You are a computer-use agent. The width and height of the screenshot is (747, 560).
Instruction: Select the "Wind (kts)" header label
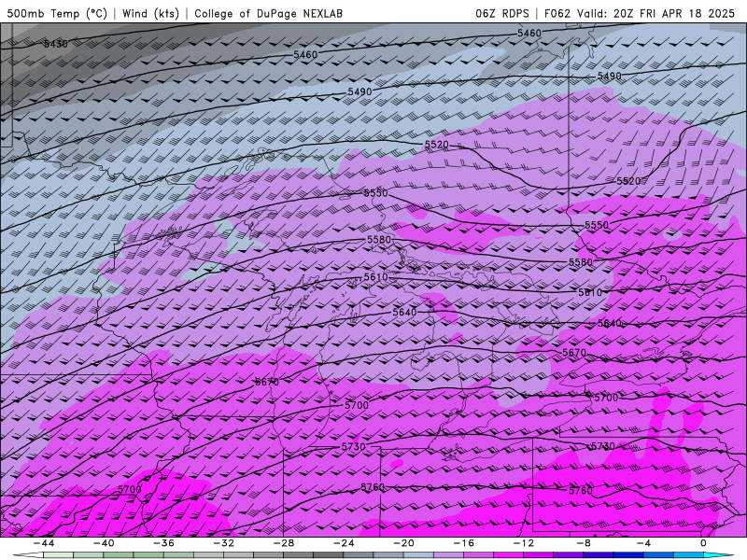(x=150, y=13)
